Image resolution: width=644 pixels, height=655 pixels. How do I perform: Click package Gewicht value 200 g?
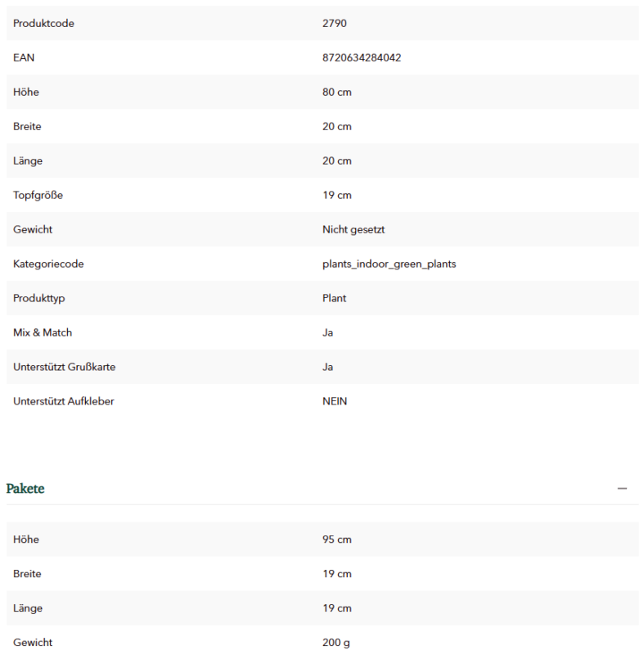click(x=336, y=643)
